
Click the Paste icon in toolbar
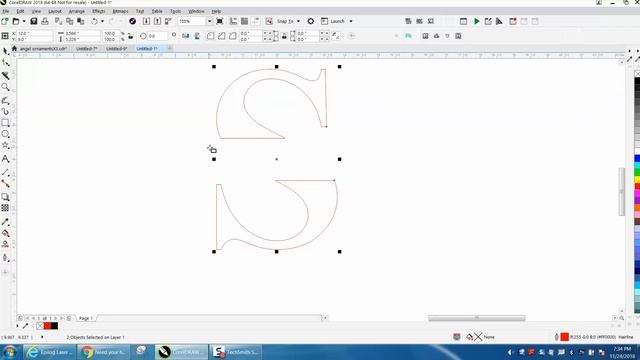click(81, 21)
